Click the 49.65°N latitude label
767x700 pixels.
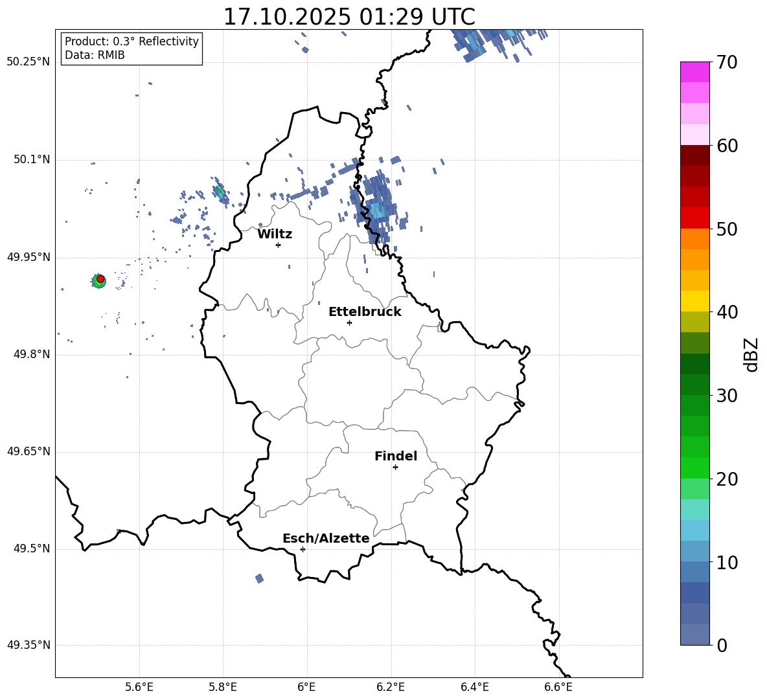pos(29,451)
